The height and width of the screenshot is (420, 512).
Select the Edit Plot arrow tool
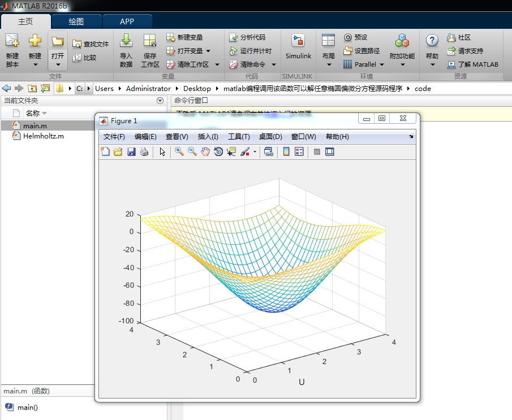[162, 151]
